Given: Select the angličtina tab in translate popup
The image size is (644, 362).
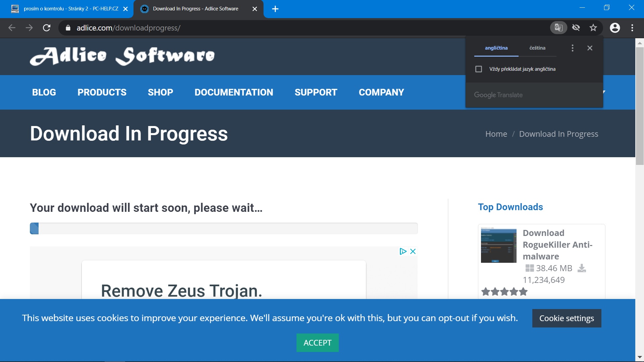Looking at the screenshot, I should [496, 48].
